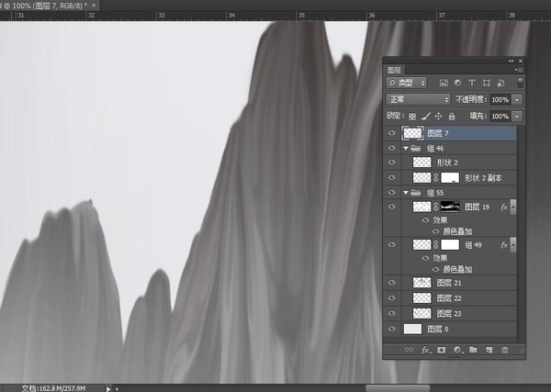The image size is (551, 392).
Task: Open the blend mode 正常 dropdown
Action: [418, 99]
